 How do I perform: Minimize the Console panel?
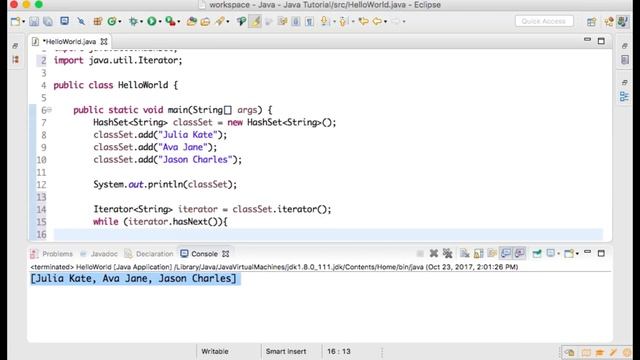[x=587, y=252]
